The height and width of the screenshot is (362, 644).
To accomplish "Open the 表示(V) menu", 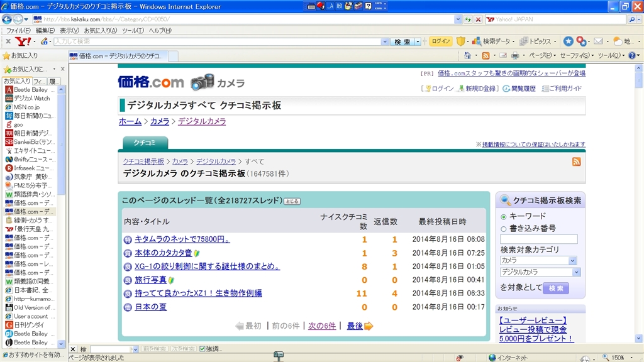I will [x=69, y=30].
